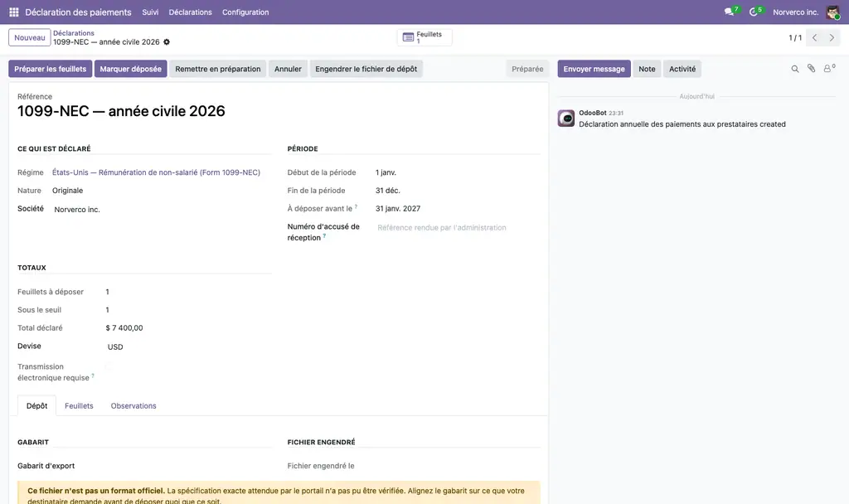This screenshot has height=504, width=849.
Task: Click the OdooBot creation message text
Action: (682, 124)
